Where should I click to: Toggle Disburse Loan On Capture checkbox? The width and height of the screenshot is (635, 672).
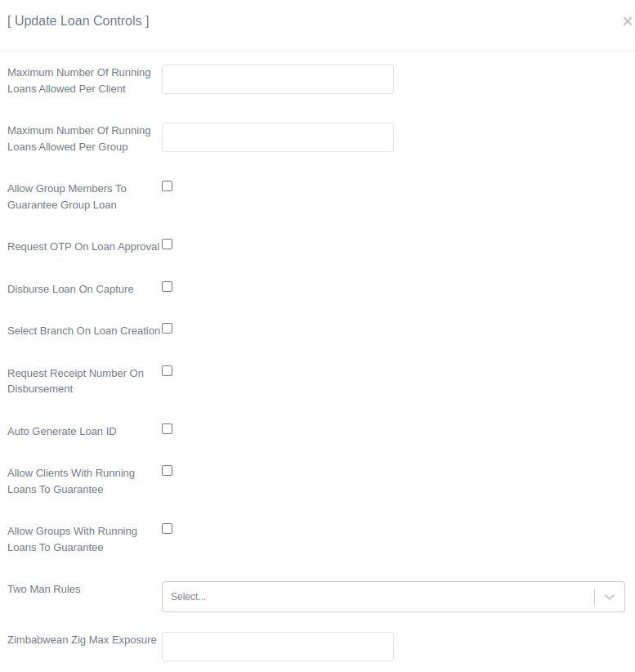click(167, 287)
